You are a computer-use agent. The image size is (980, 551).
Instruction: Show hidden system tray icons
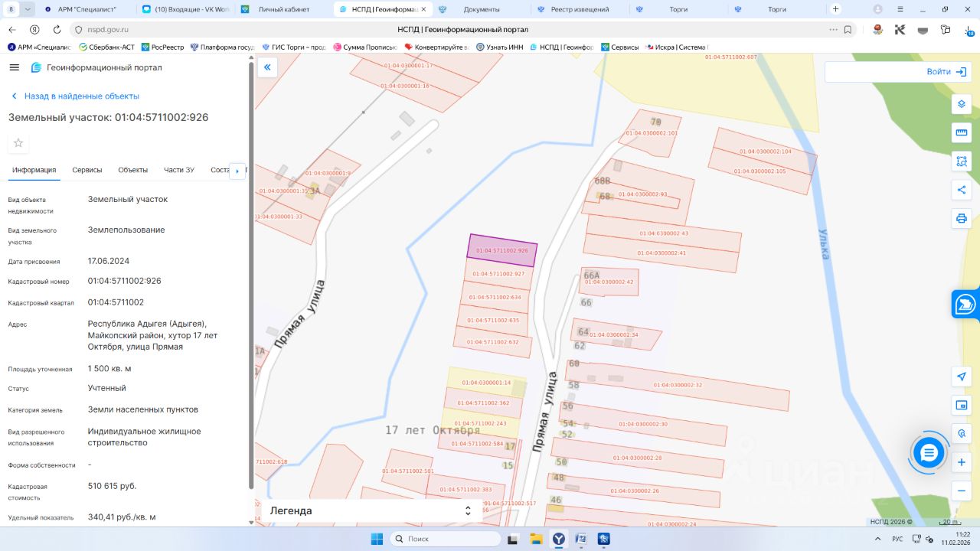(x=878, y=539)
